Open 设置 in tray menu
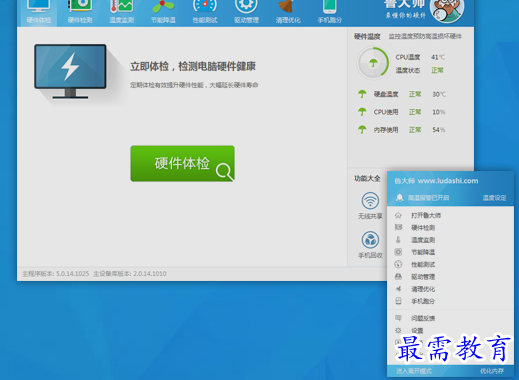The width and height of the screenshot is (519, 380). coord(450,331)
